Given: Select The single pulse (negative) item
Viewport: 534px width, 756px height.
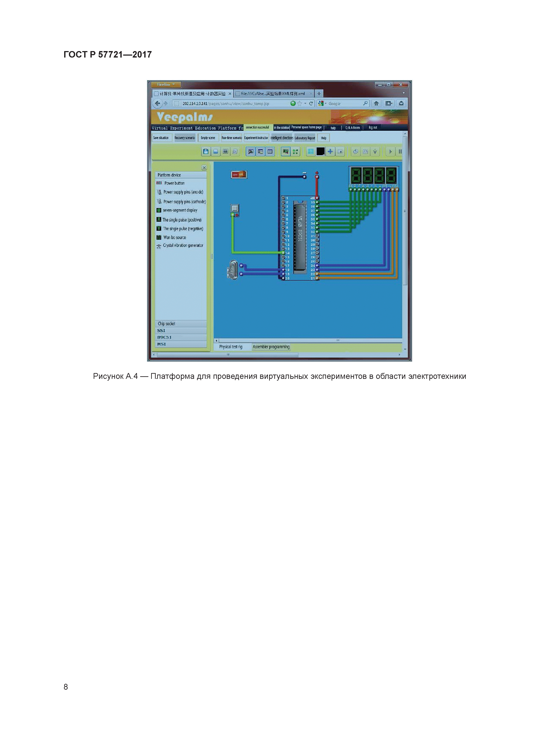Looking at the screenshot, I should click(180, 228).
